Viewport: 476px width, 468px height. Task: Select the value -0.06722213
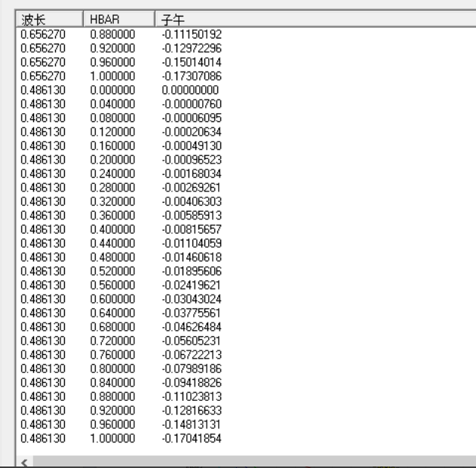pyautogui.click(x=192, y=355)
